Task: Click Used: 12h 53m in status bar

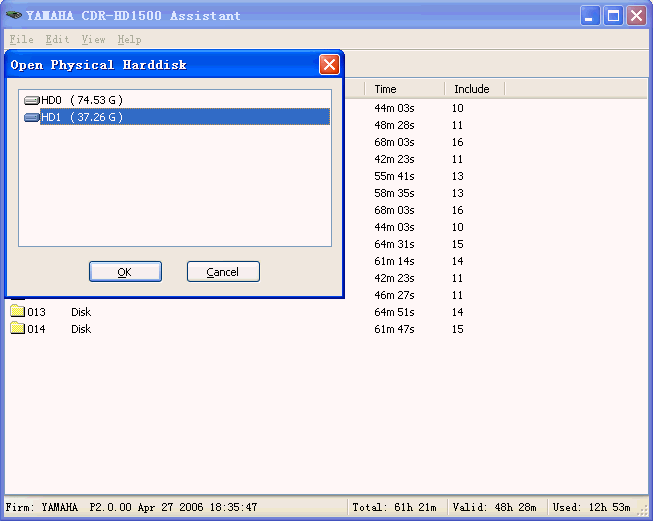Action: coord(591,507)
